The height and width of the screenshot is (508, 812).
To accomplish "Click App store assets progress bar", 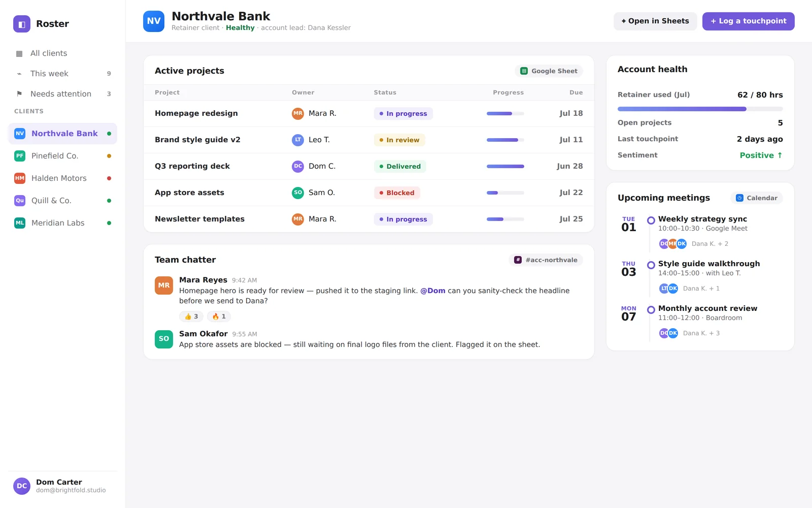I will 505,193.
